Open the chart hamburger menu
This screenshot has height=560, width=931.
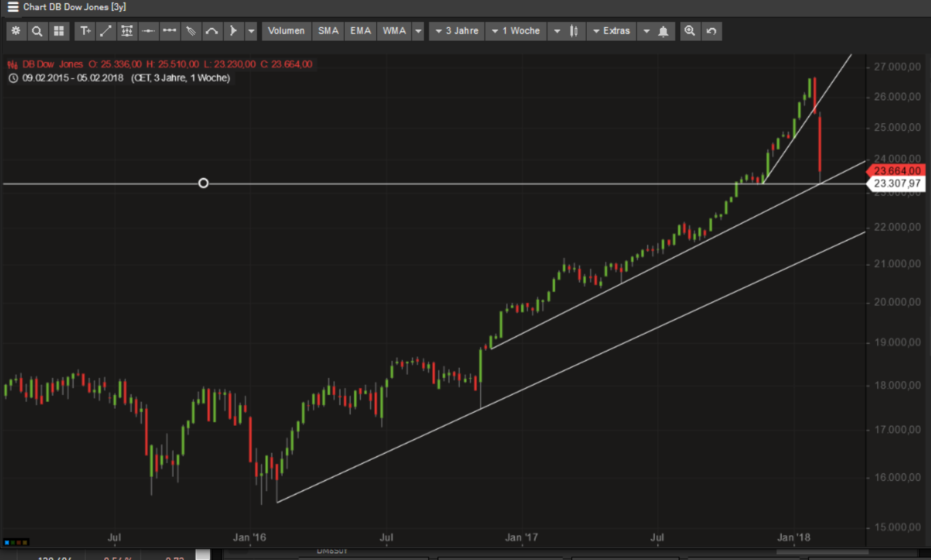pyautogui.click(x=13, y=7)
